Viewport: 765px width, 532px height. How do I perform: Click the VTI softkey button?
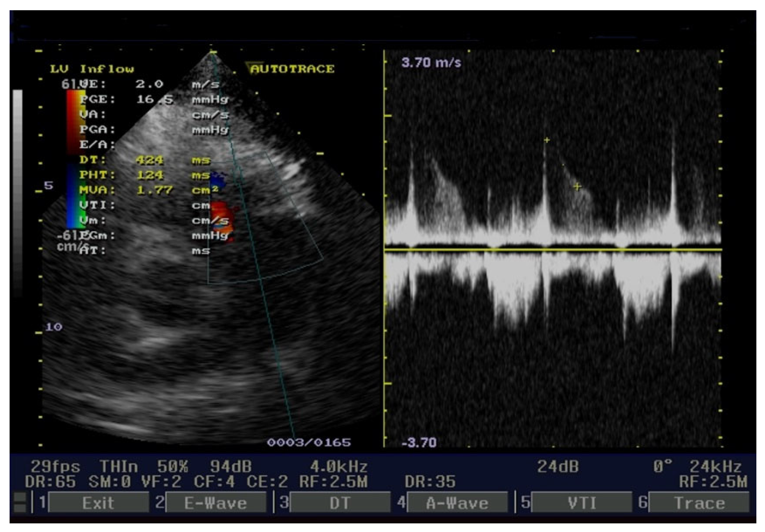pyautogui.click(x=582, y=503)
